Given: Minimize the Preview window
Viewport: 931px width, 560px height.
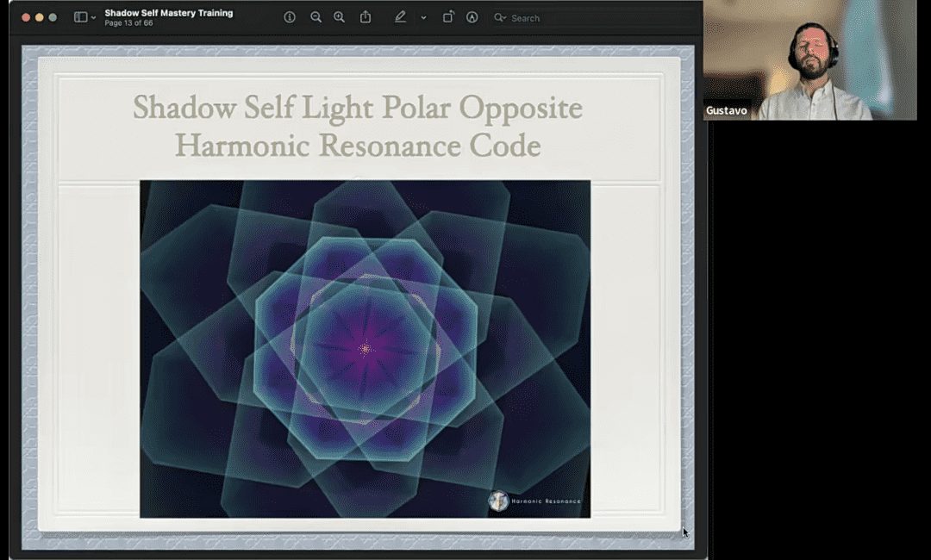Looking at the screenshot, I should pos(39,17).
